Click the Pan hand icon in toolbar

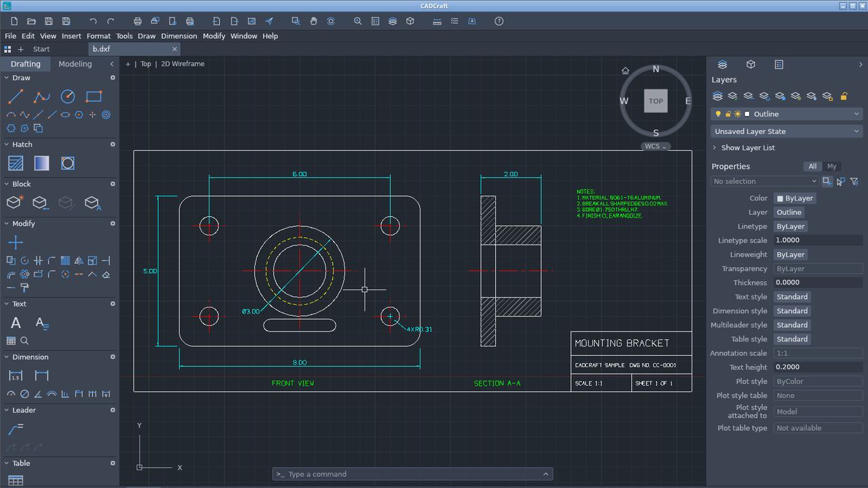[x=313, y=21]
